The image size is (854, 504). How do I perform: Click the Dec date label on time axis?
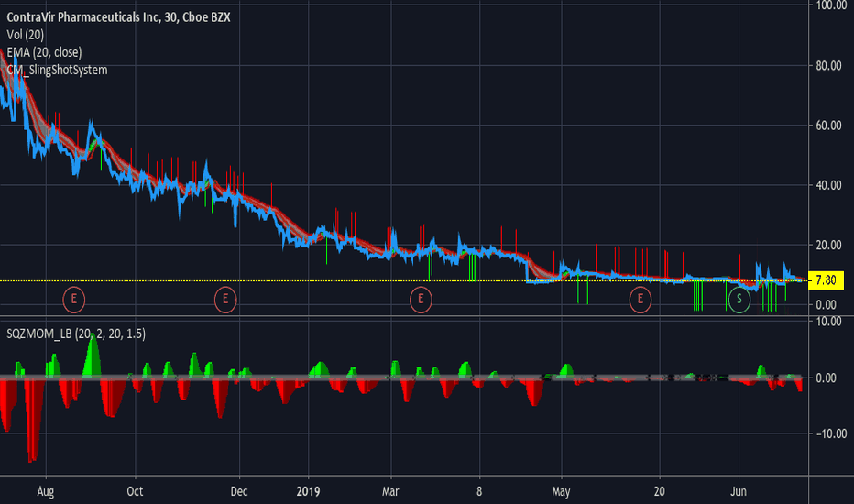click(x=239, y=491)
